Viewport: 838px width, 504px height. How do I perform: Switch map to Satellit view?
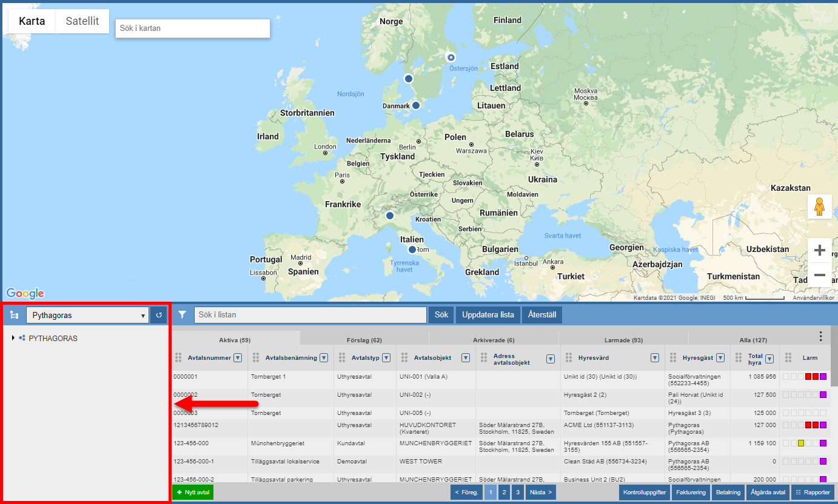(x=82, y=21)
